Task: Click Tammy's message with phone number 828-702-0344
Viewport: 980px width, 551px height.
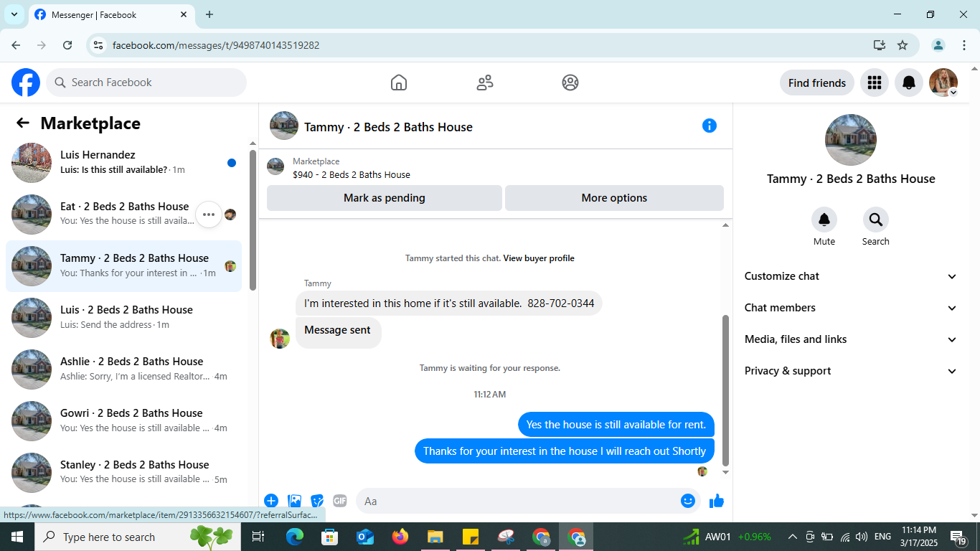Action: [449, 303]
